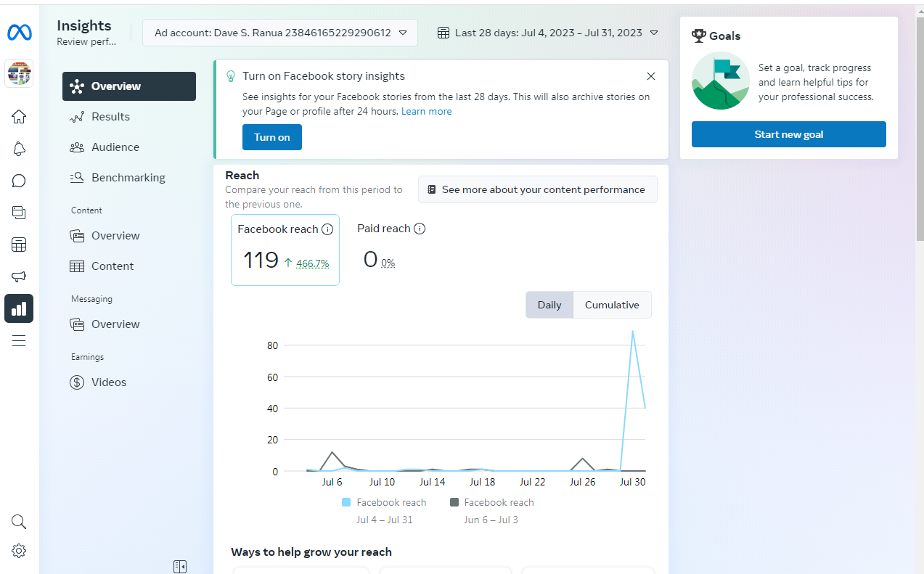
Task: Select the Overview item at top
Action: (129, 86)
